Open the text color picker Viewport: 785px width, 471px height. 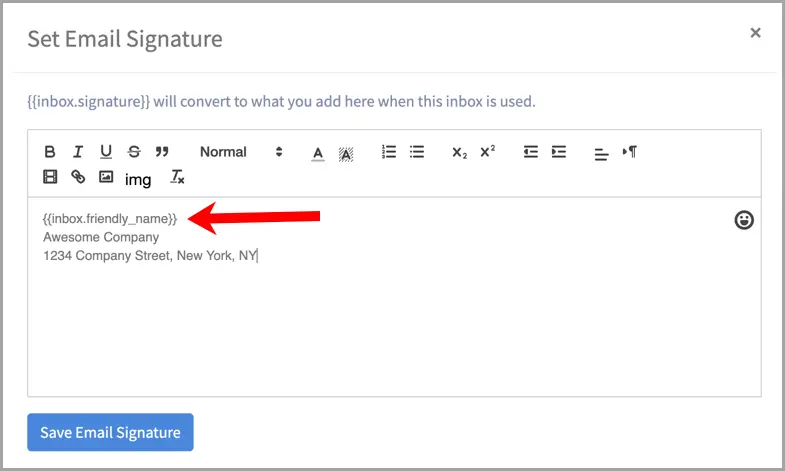point(317,153)
